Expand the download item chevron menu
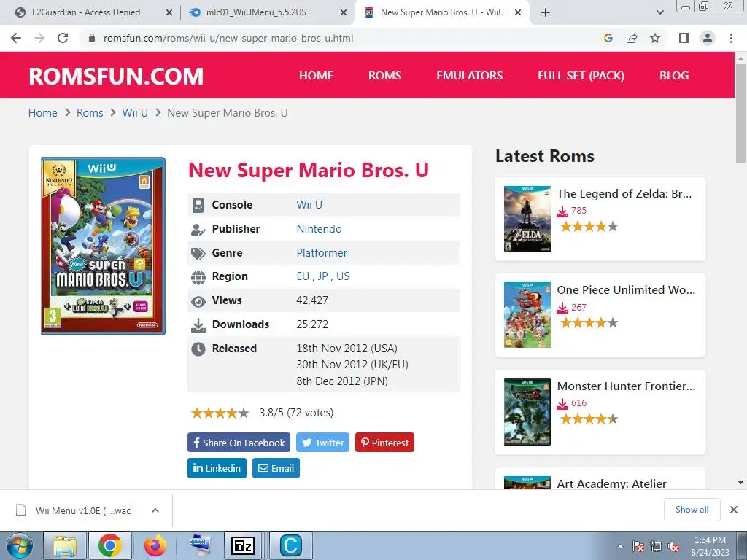The height and width of the screenshot is (560, 747). coord(155,510)
